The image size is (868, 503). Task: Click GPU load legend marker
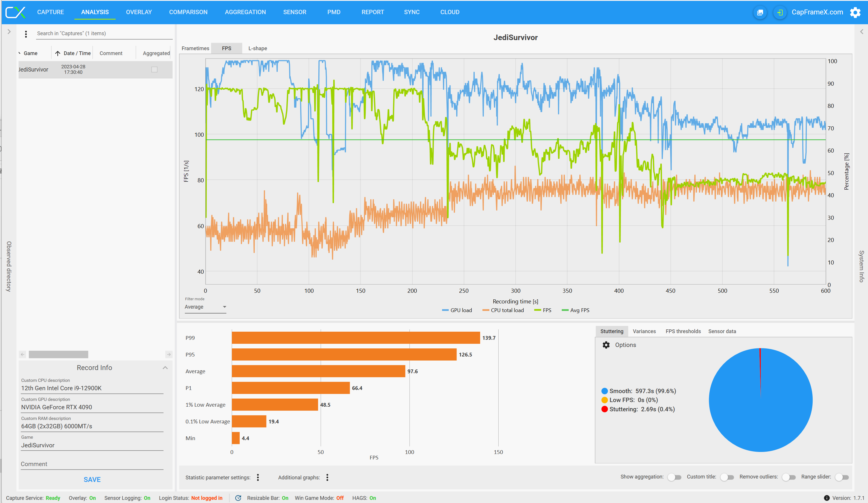coord(445,310)
